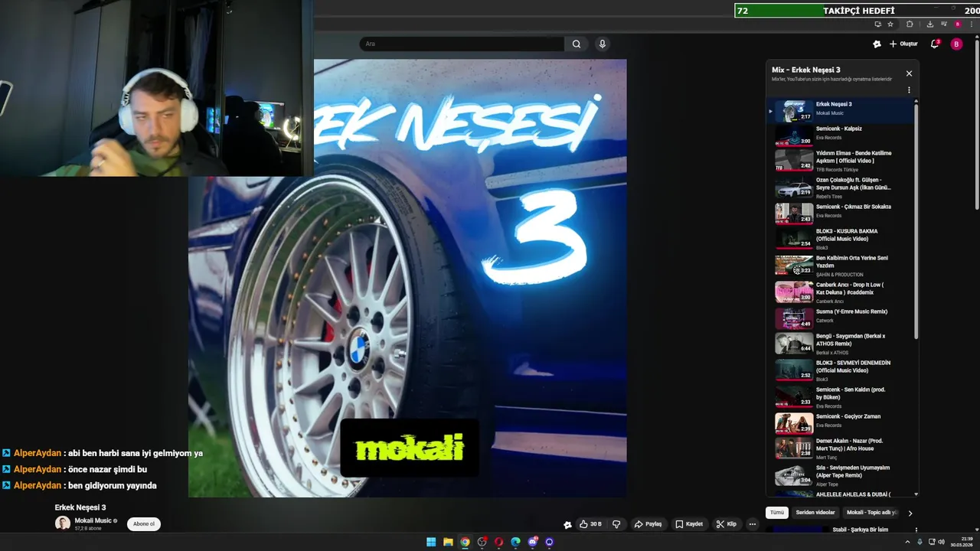Open Discord from taskbar
980x551 pixels.
[533, 542]
